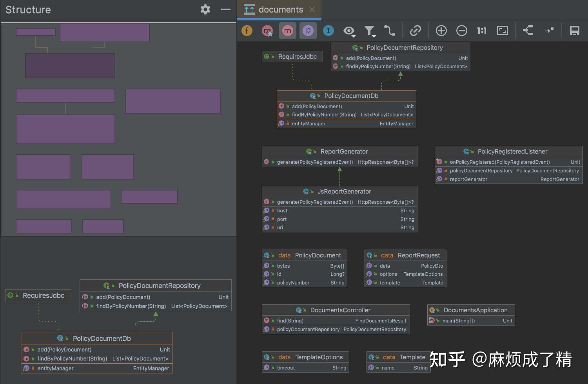Toggle the Methods display icon
The width and height of the screenshot is (588, 384).
click(x=288, y=31)
